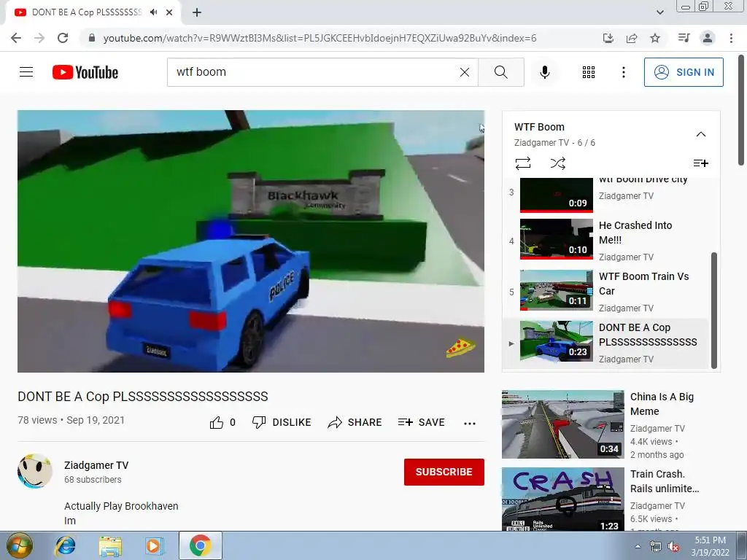This screenshot has height=560, width=747.
Task: Launch Internet Explorer from taskbar
Action: point(65,545)
